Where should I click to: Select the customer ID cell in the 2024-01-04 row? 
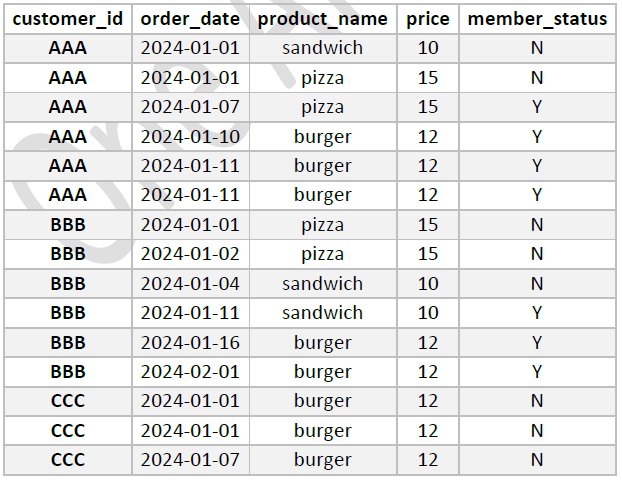(x=67, y=284)
